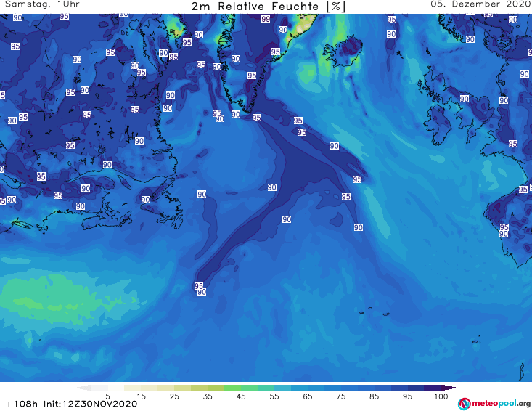Click Iceland on the humidity map

click(x=343, y=52)
